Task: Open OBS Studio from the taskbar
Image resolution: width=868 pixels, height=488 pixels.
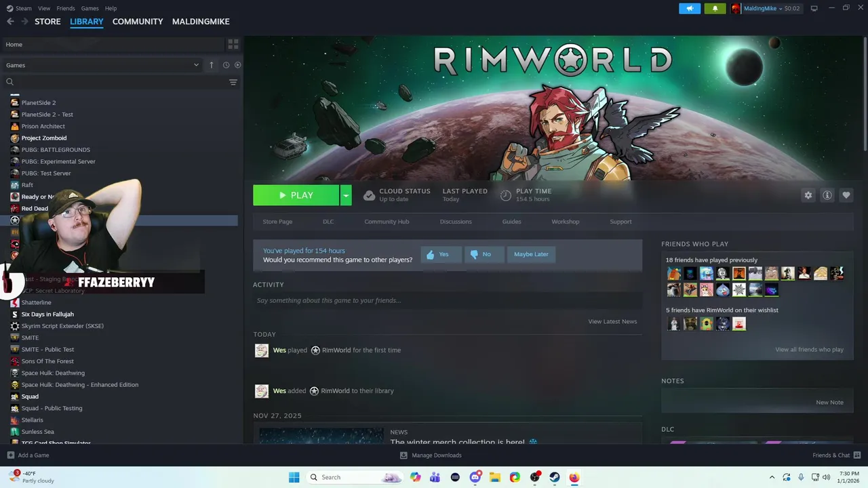Action: [x=535, y=477]
